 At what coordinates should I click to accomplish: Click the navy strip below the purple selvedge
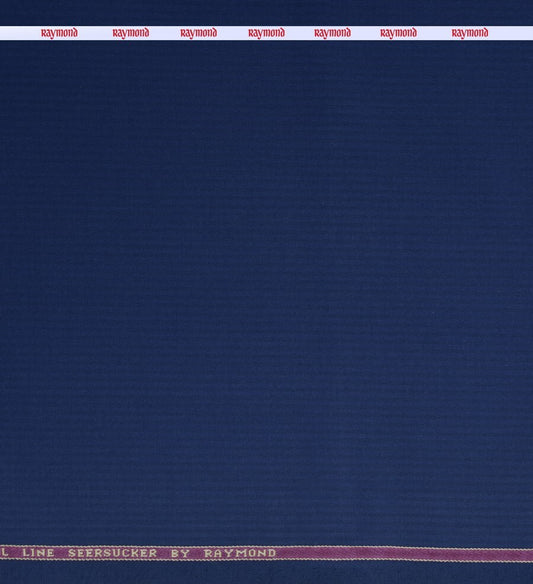[266, 573]
